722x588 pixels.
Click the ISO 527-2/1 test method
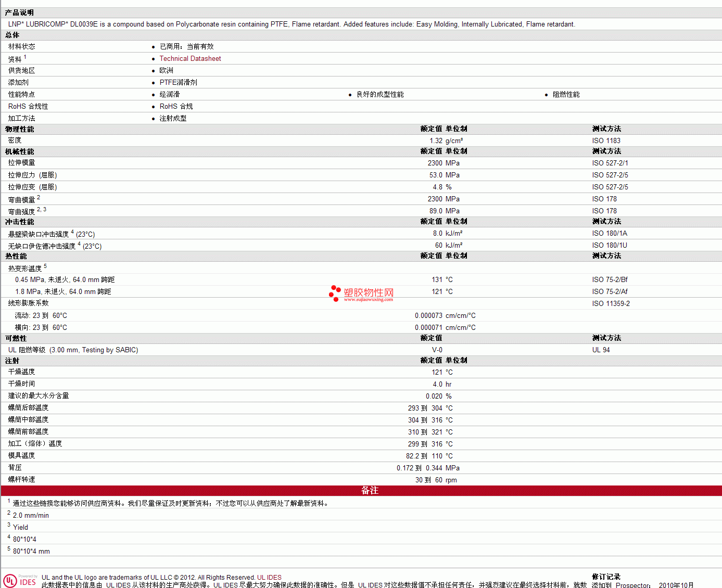tap(610, 163)
